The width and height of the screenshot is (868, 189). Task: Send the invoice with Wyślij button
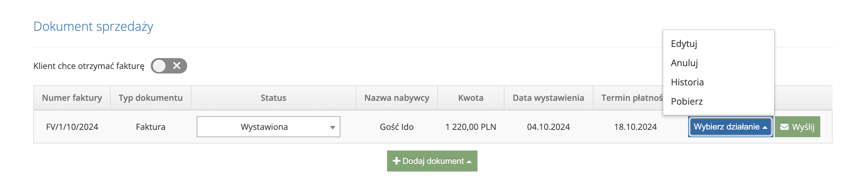(798, 127)
